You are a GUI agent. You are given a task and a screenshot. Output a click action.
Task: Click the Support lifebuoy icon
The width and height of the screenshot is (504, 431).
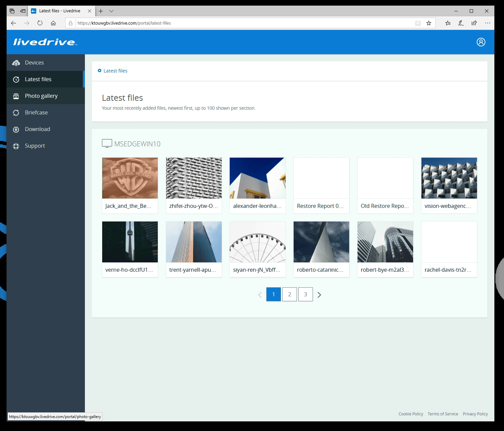click(x=16, y=146)
